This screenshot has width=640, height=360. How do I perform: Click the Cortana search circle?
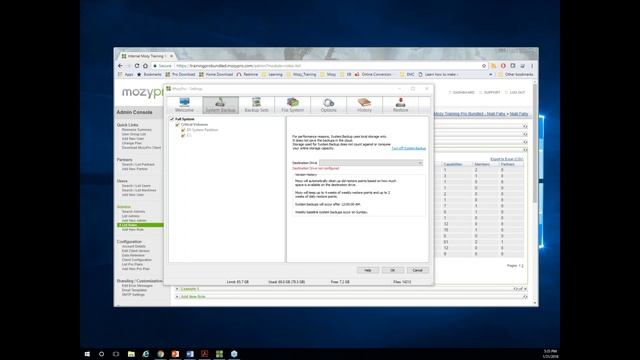pyautogui.click(x=102, y=354)
